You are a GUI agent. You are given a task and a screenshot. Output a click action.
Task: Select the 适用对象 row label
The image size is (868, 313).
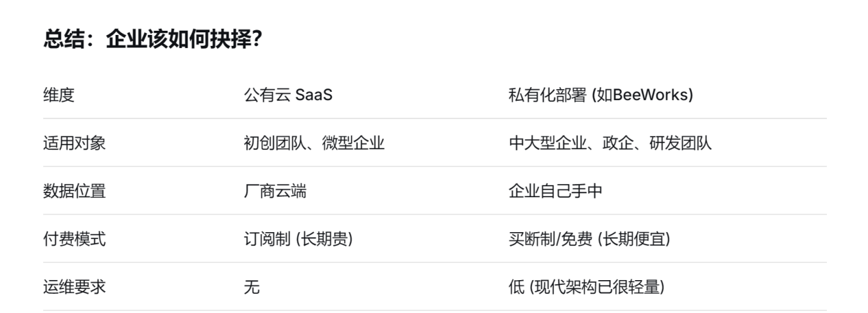tap(74, 142)
